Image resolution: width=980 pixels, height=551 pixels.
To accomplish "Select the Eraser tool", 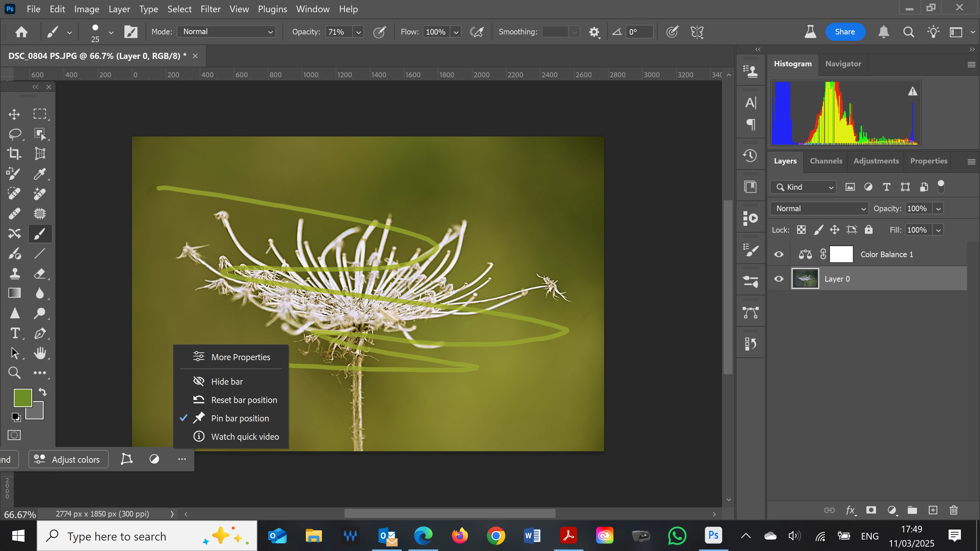I will click(x=40, y=273).
